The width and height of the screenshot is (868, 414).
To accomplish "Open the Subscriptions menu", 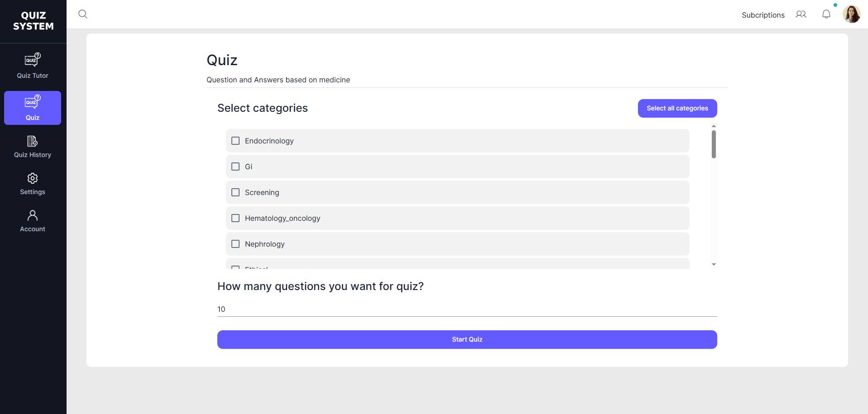I will pos(762,15).
